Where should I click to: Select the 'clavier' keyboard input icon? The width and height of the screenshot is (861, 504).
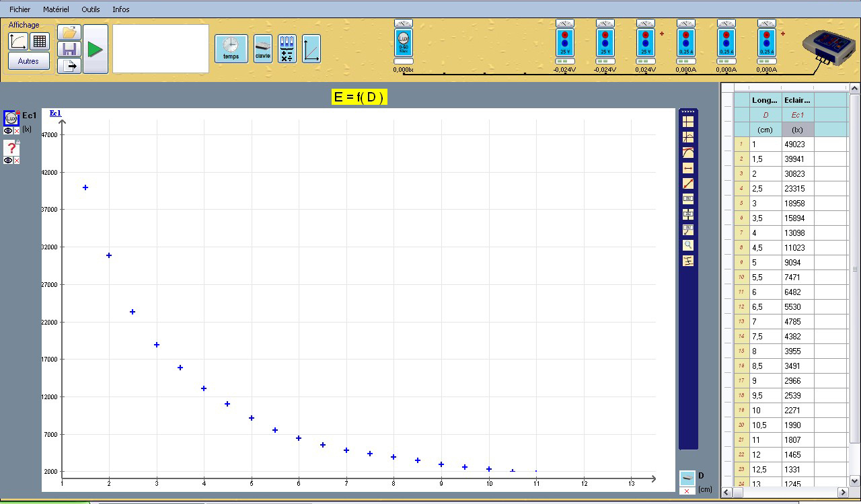[262, 48]
